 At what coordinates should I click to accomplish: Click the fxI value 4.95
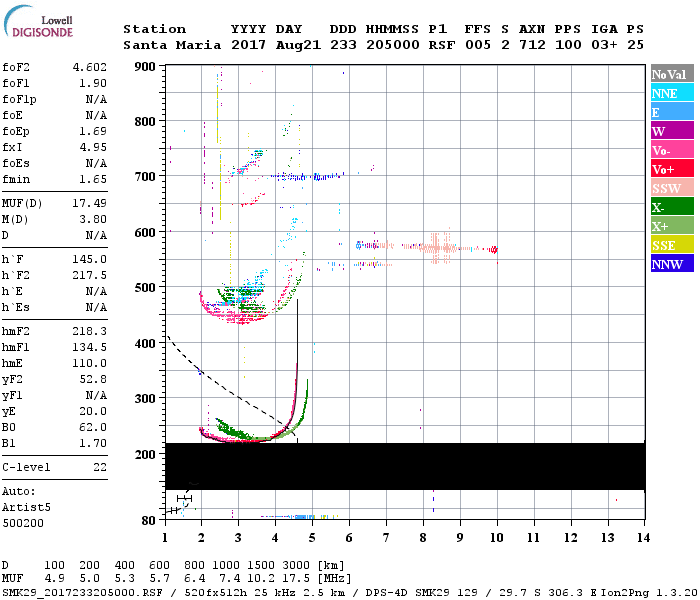coord(93,147)
